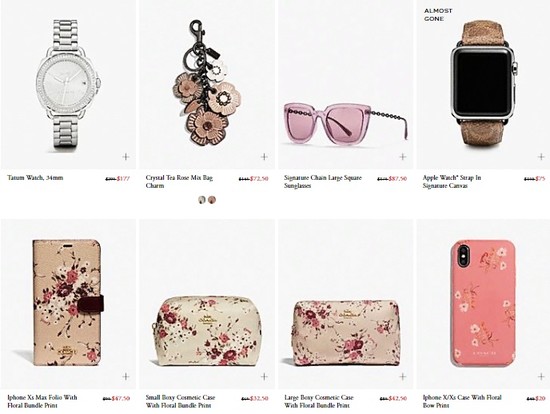Open Iphone Xs Max Folio product title
550x414 pixels.
[42, 401]
